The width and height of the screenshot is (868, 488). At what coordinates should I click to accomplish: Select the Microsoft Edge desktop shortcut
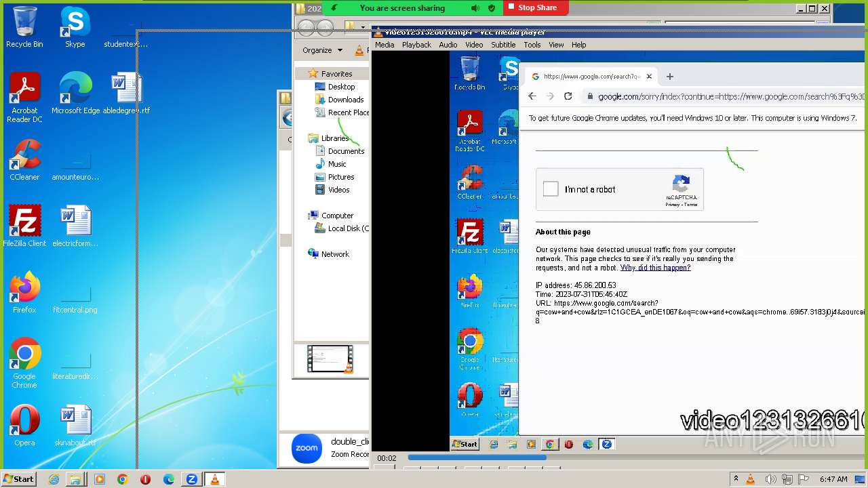pyautogui.click(x=75, y=94)
